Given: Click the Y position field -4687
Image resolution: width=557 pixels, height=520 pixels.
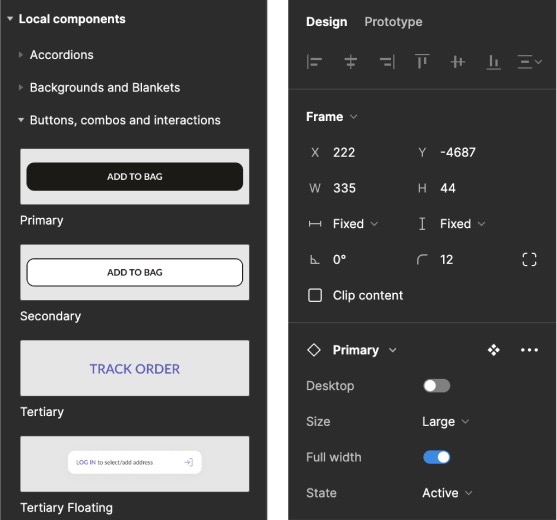Looking at the screenshot, I should [458, 152].
